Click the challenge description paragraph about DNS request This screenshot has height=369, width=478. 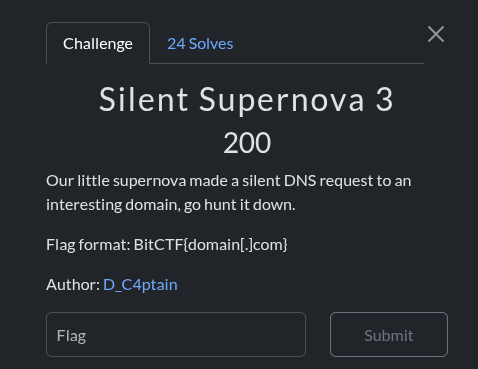[x=229, y=193]
